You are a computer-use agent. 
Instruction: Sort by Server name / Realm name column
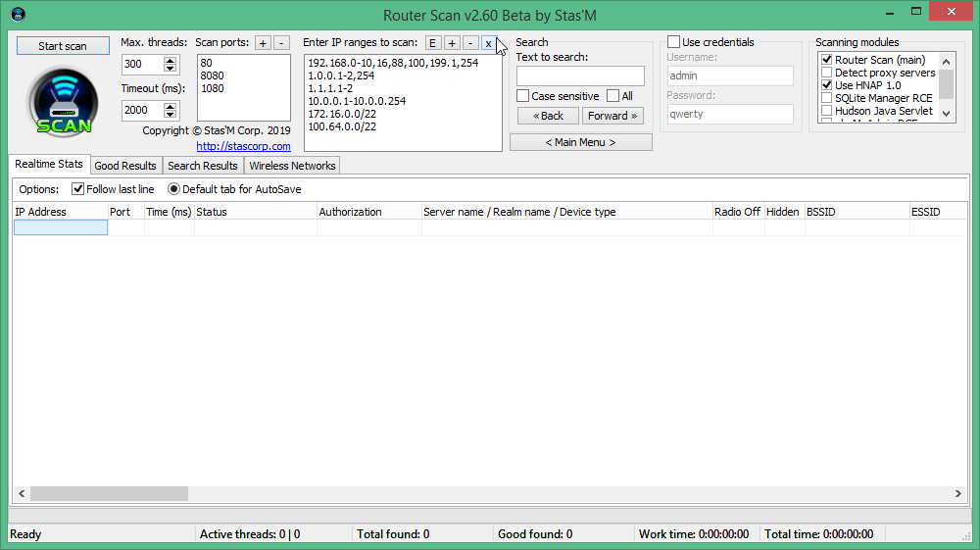(566, 212)
